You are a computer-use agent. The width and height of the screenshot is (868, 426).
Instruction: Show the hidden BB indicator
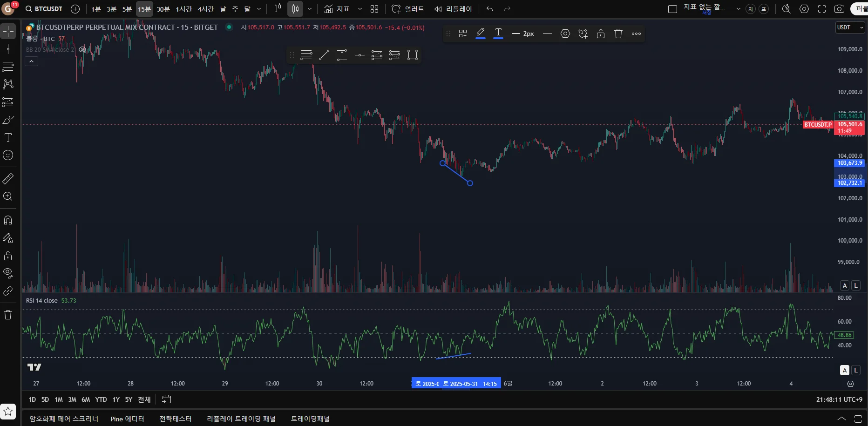coord(82,49)
